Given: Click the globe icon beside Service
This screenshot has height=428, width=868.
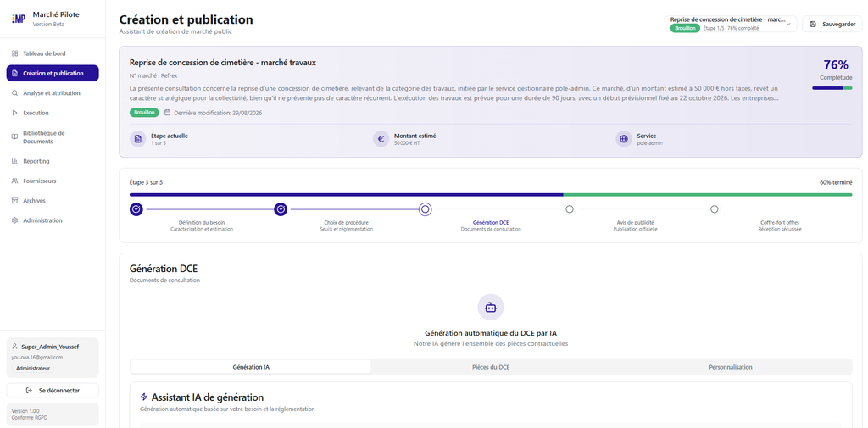Looking at the screenshot, I should click(624, 139).
